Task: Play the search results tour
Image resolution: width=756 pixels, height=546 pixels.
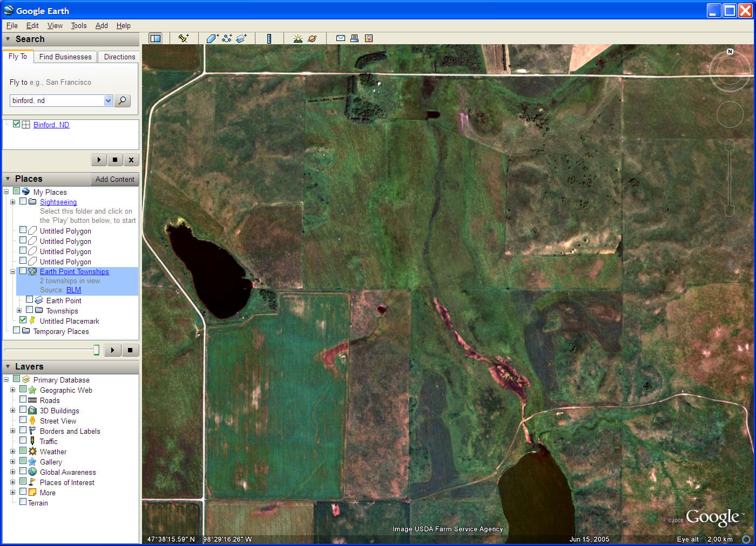Action: [98, 160]
